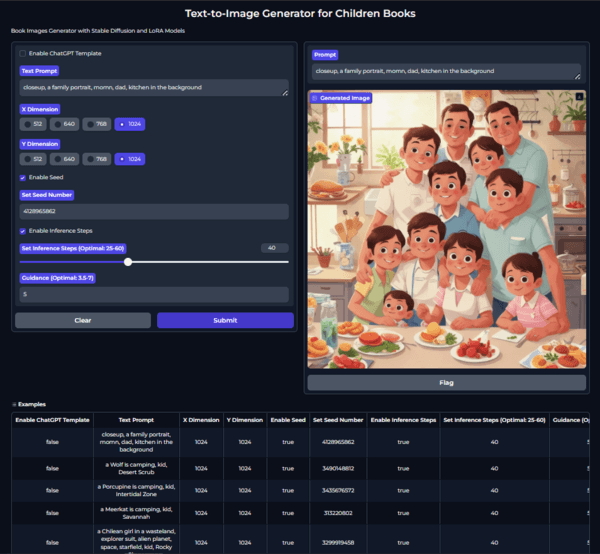Load the Chilean girl in a wasteland example
Viewport: 600px width, 554px height.
300,539
